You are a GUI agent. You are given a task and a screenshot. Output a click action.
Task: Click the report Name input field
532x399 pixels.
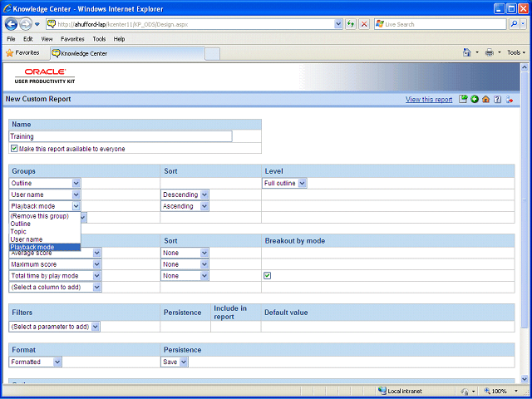[x=121, y=136]
